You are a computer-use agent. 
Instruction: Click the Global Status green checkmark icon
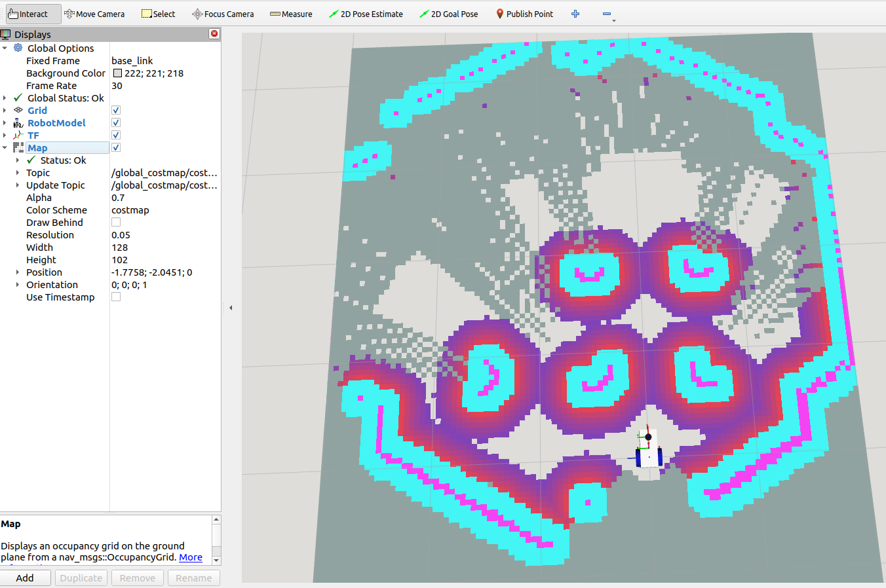pyautogui.click(x=18, y=98)
